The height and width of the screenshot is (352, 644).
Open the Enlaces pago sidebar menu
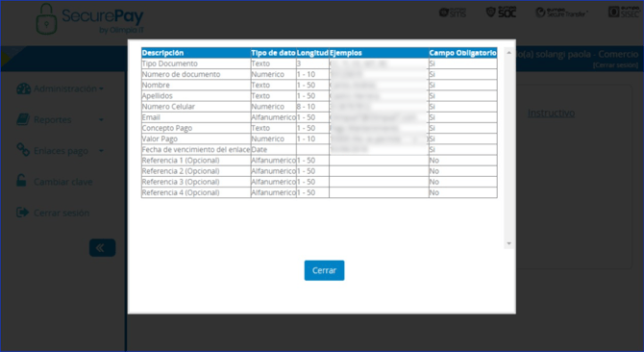point(61,151)
